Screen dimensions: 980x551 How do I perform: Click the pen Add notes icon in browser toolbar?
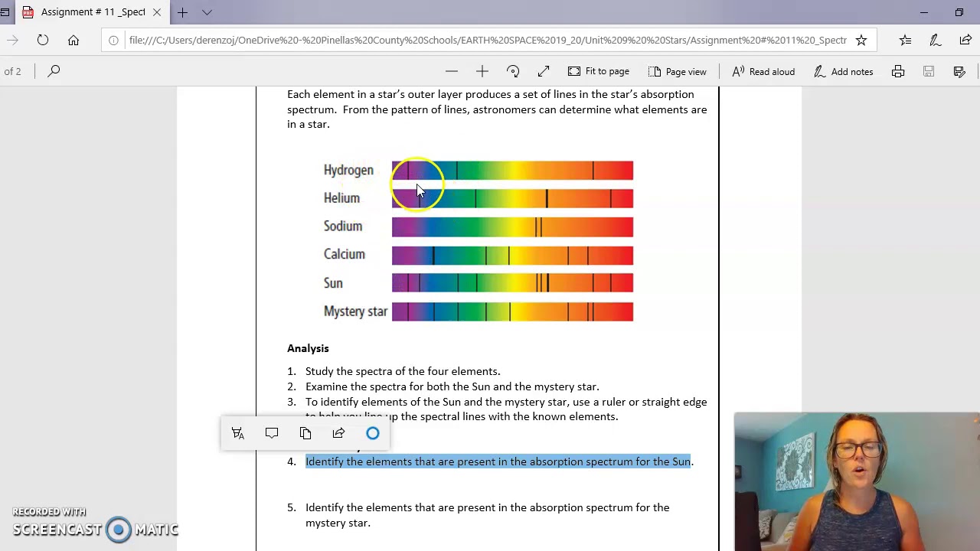[x=935, y=40]
